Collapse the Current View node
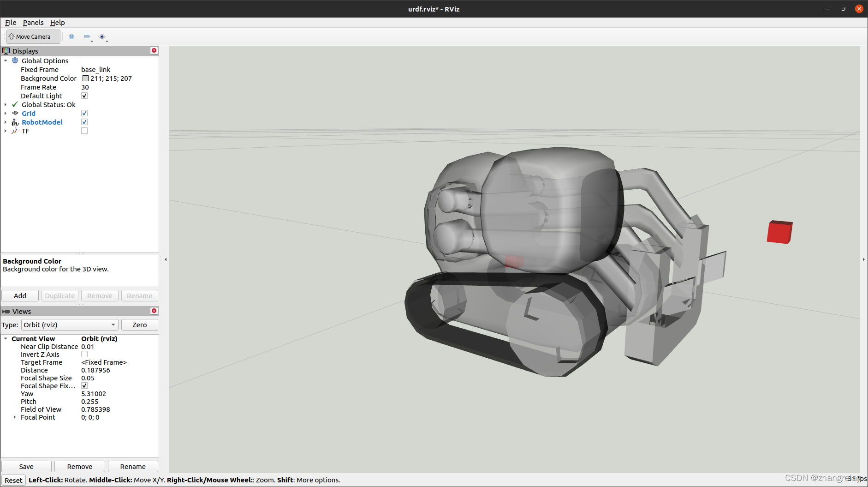The height and width of the screenshot is (487, 868). click(6, 338)
